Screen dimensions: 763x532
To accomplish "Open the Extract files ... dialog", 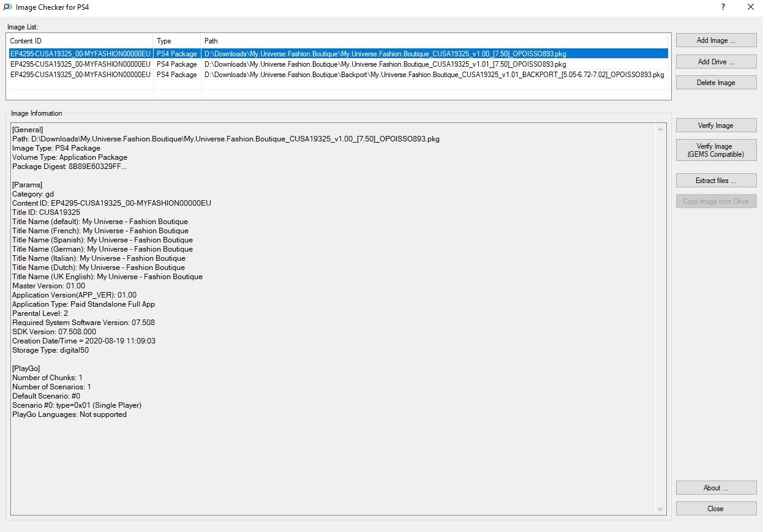I will pyautogui.click(x=716, y=181).
